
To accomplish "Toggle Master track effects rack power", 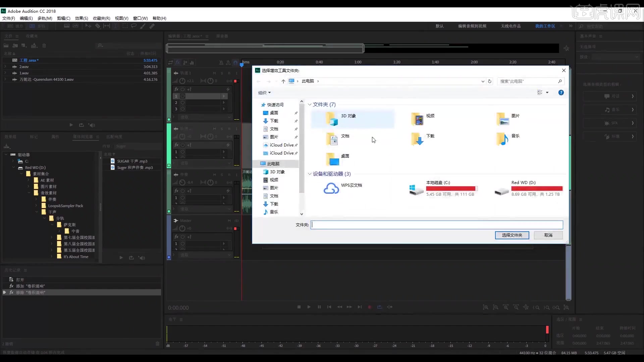I will 182,237.
